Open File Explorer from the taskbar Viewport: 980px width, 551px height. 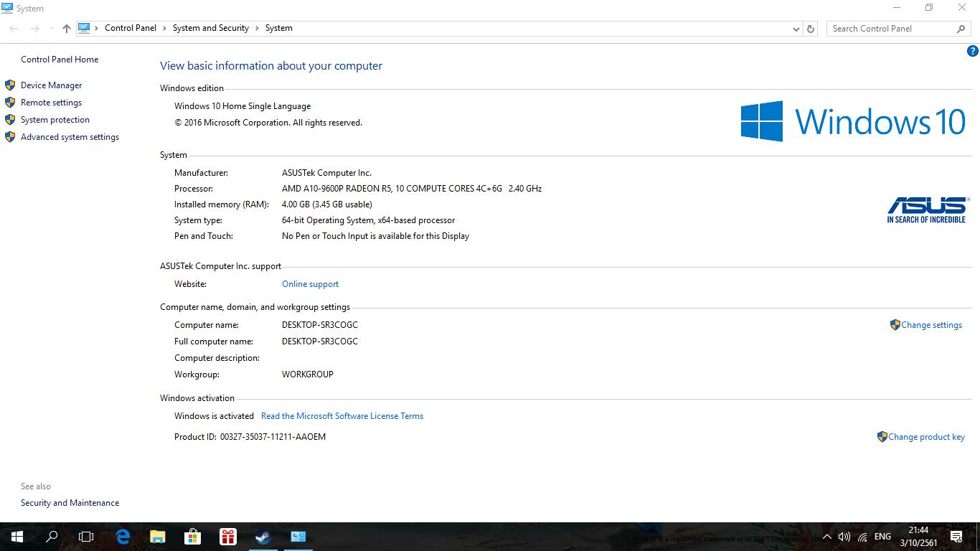click(158, 536)
